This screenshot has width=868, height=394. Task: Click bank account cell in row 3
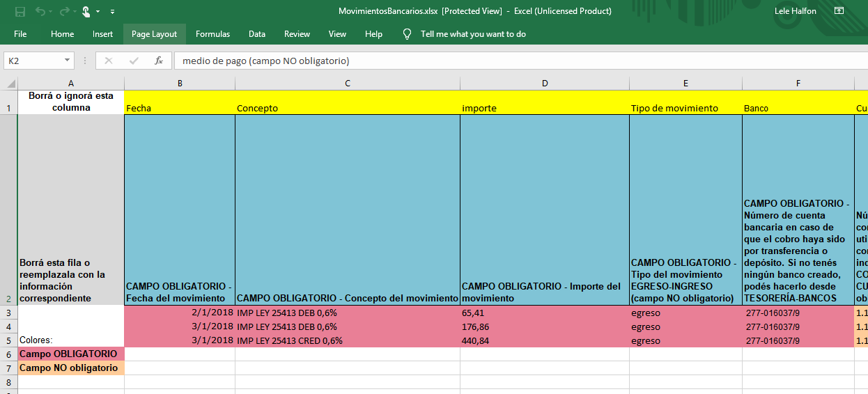coord(798,313)
